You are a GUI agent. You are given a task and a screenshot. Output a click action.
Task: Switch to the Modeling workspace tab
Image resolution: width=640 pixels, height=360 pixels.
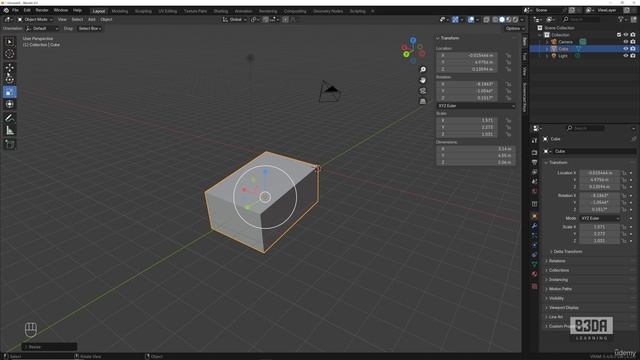tap(120, 11)
